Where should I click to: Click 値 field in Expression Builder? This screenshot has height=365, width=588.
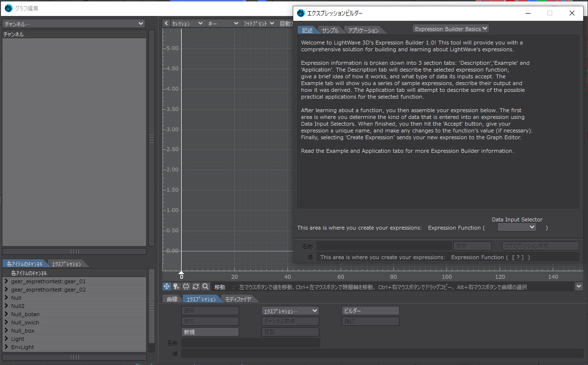tap(447, 257)
